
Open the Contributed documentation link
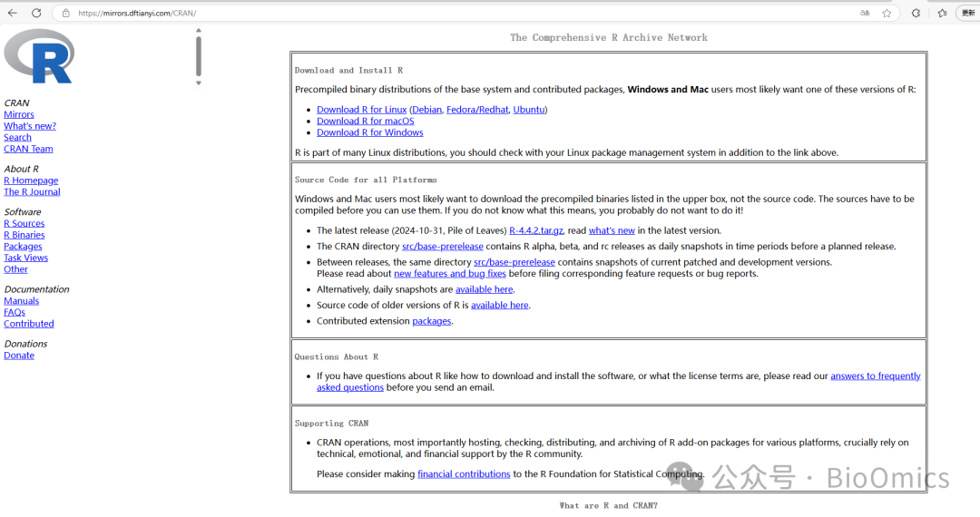click(x=29, y=324)
